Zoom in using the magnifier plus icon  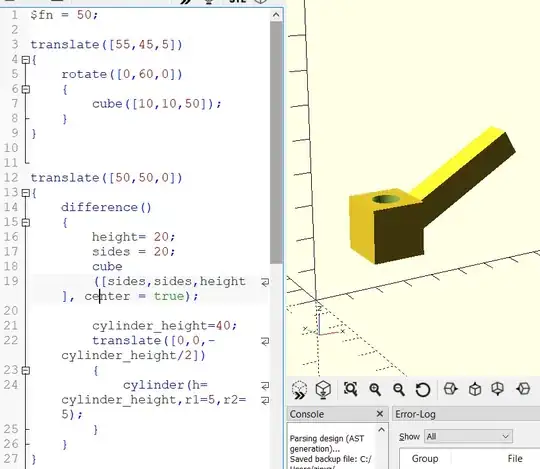(375, 390)
